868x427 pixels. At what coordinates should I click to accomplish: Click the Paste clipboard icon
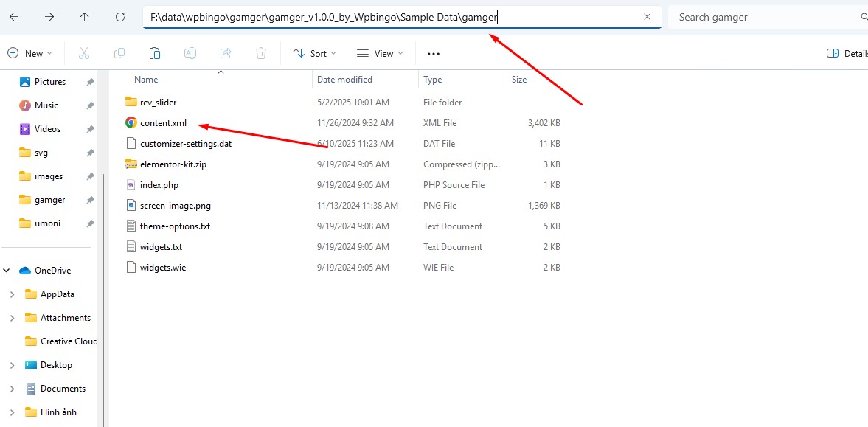[155, 53]
